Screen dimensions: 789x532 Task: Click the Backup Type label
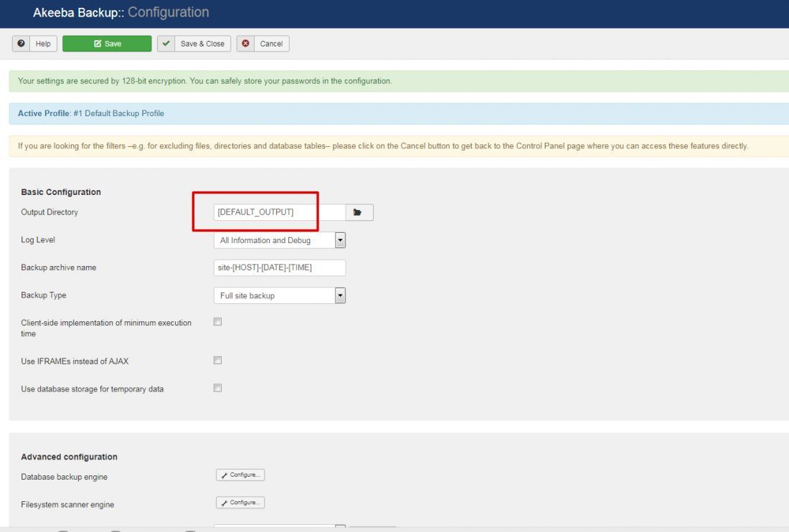(x=43, y=295)
